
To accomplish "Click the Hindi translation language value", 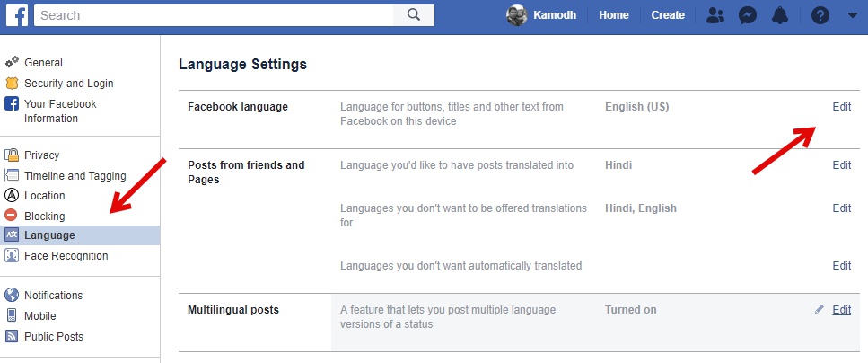I will 618,164.
